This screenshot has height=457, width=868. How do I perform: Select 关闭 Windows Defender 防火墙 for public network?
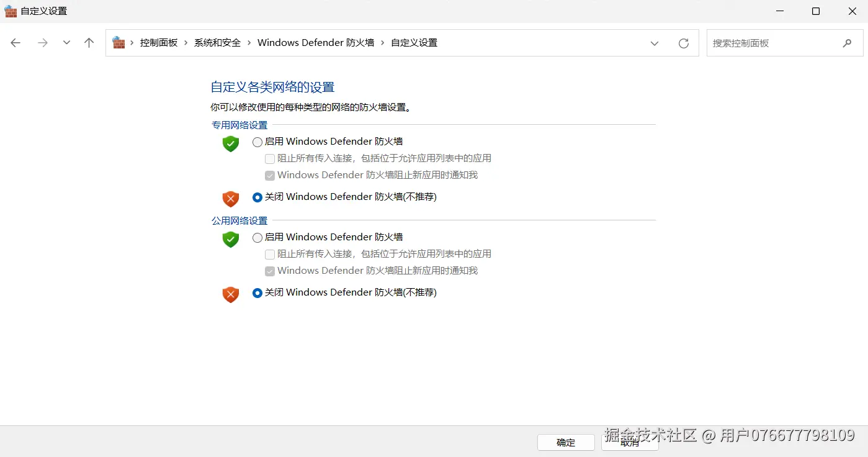(257, 293)
